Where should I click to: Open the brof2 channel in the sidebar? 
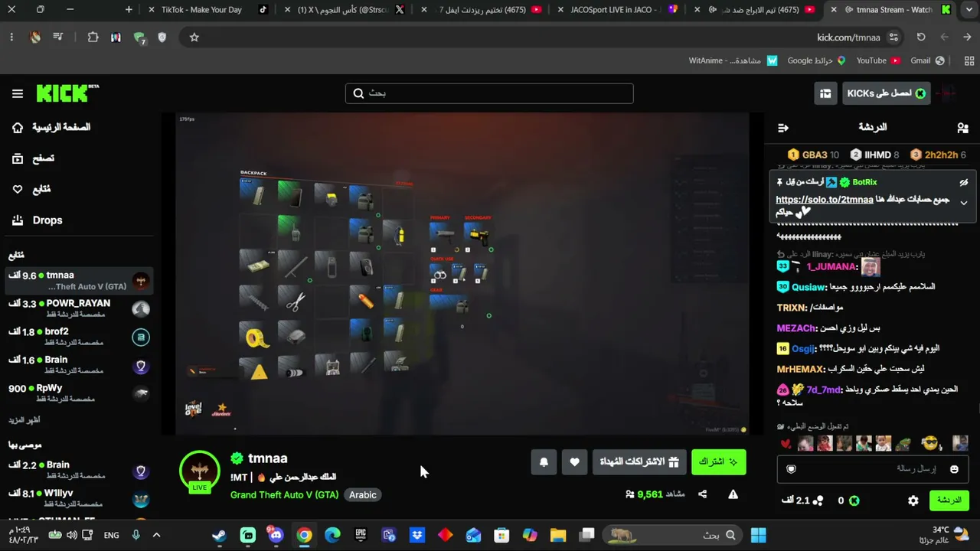pos(79,337)
